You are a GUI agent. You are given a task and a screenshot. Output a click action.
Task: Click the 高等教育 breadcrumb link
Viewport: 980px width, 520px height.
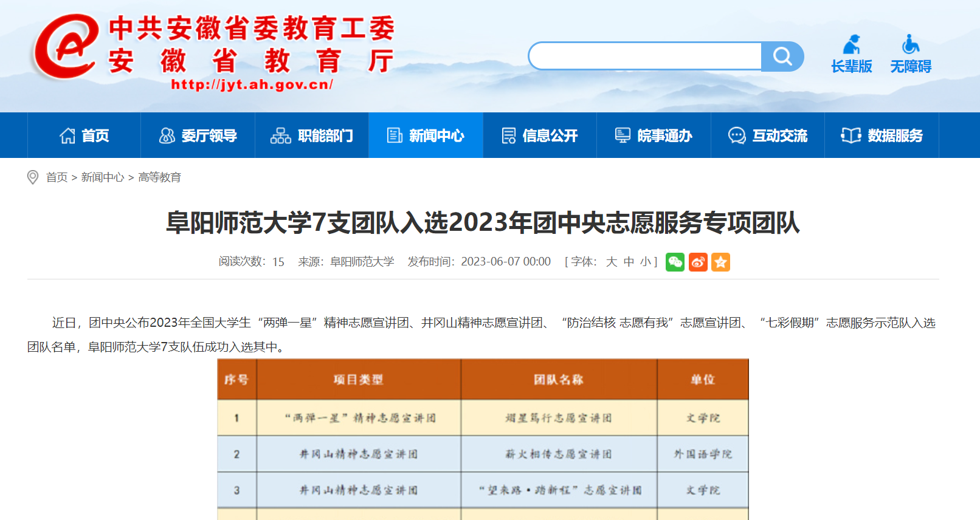159,177
